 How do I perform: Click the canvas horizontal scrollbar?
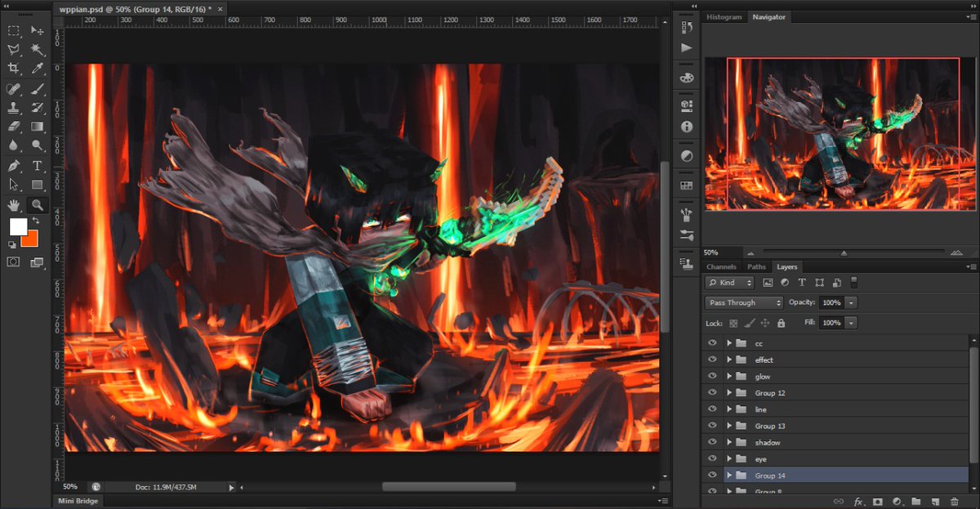pyautogui.click(x=449, y=487)
